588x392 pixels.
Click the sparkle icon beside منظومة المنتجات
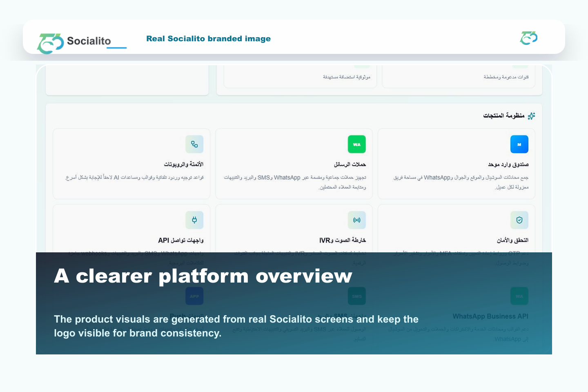coord(531,116)
